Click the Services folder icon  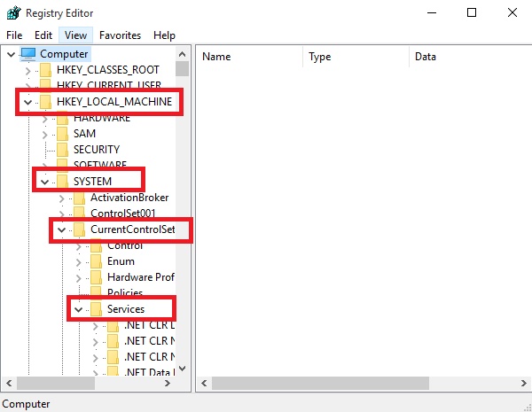pos(97,309)
